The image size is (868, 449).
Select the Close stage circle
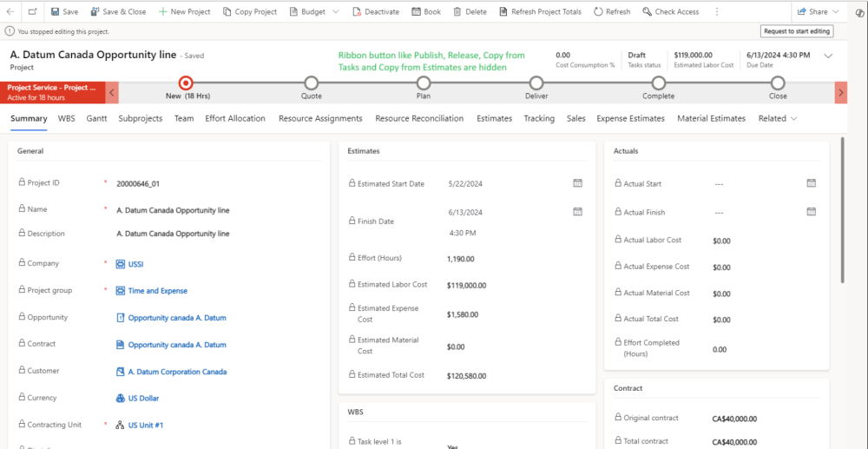coord(778,83)
